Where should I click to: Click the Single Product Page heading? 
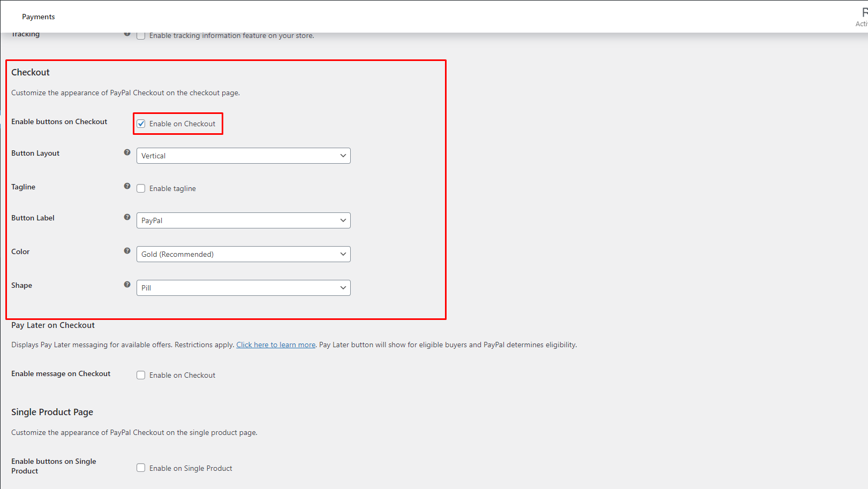pos(52,412)
